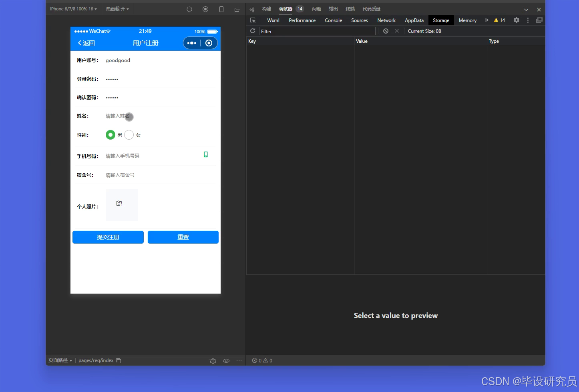Switch to the Memory tab

tap(467, 20)
